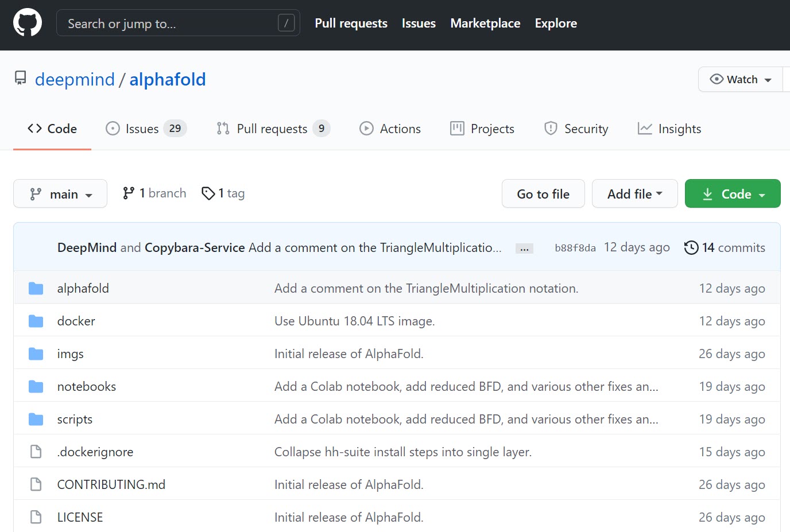Open the repository Pull requests tab
Viewport: 790px width, 532px height.
click(x=273, y=129)
